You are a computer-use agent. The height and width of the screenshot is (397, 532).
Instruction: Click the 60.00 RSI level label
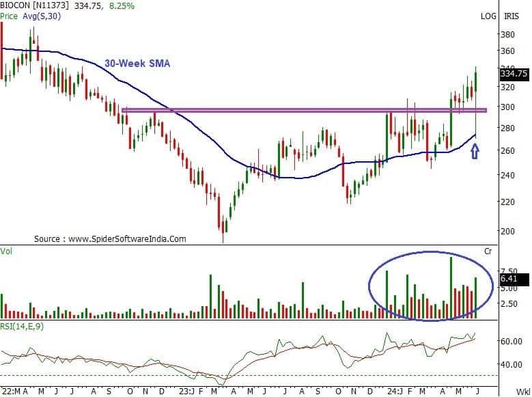[512, 341]
